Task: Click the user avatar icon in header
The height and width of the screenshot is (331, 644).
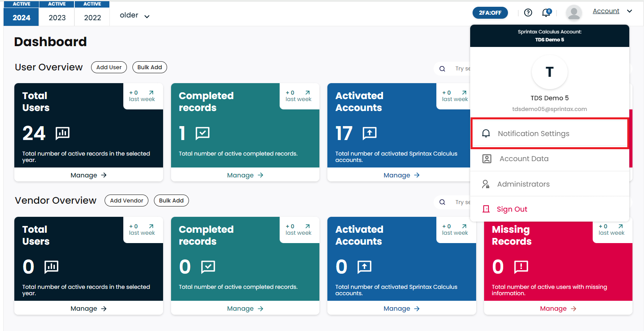Action: tap(574, 13)
